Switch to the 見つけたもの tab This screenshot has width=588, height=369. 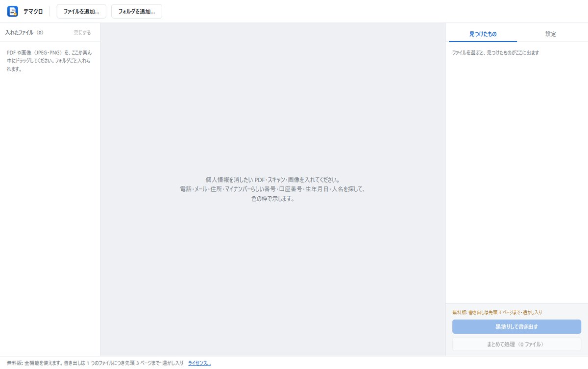483,34
